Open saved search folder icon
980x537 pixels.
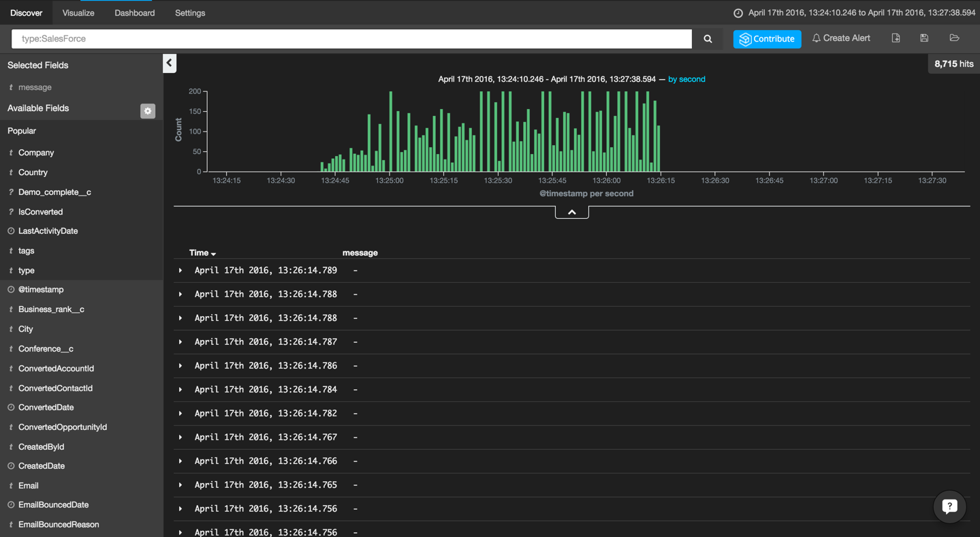(954, 38)
